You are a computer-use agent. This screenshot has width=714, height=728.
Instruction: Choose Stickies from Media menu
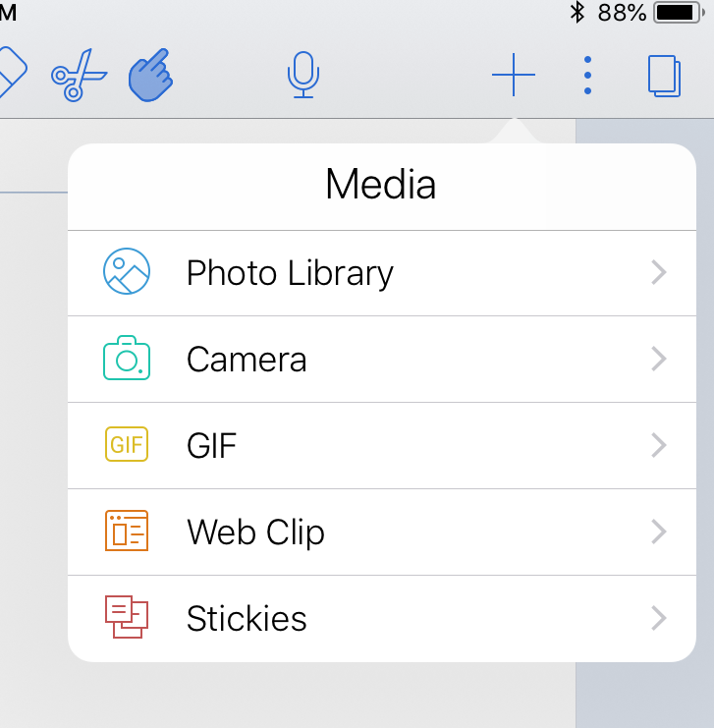[x=247, y=618]
